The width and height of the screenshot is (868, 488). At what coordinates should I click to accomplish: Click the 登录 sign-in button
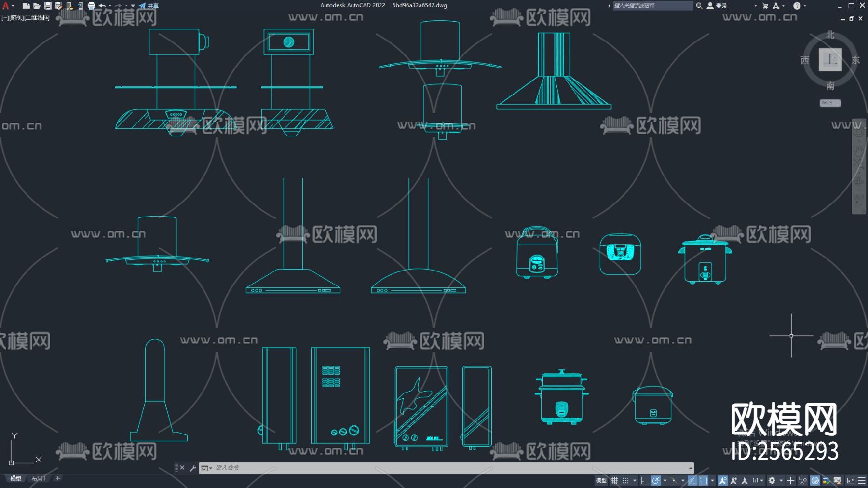click(717, 6)
